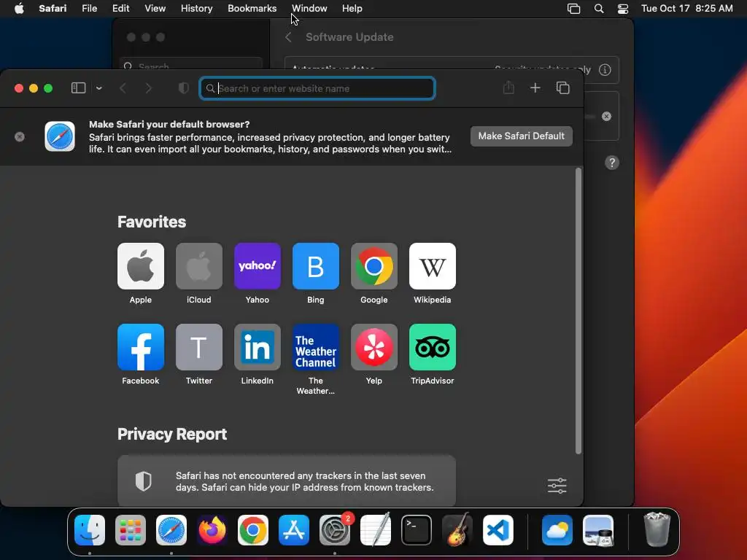Screen dimensions: 747x560
Task: Focus the Search or enter website name field
Action: pos(317,88)
